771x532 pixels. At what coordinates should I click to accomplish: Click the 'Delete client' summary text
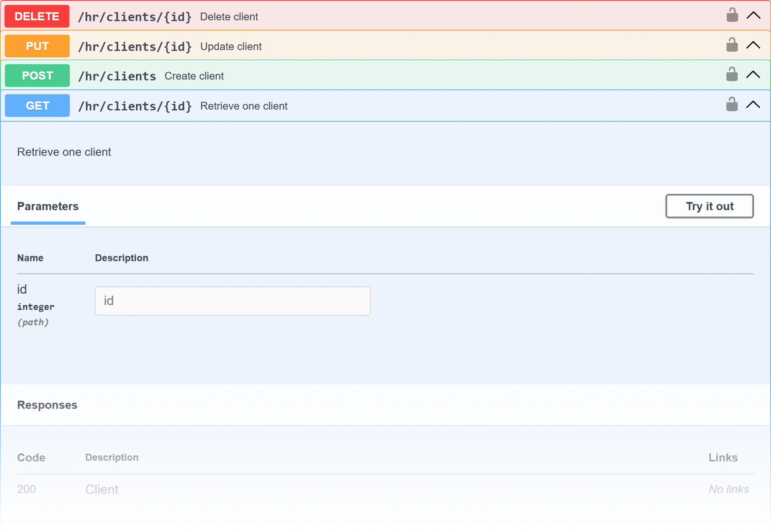[229, 17]
